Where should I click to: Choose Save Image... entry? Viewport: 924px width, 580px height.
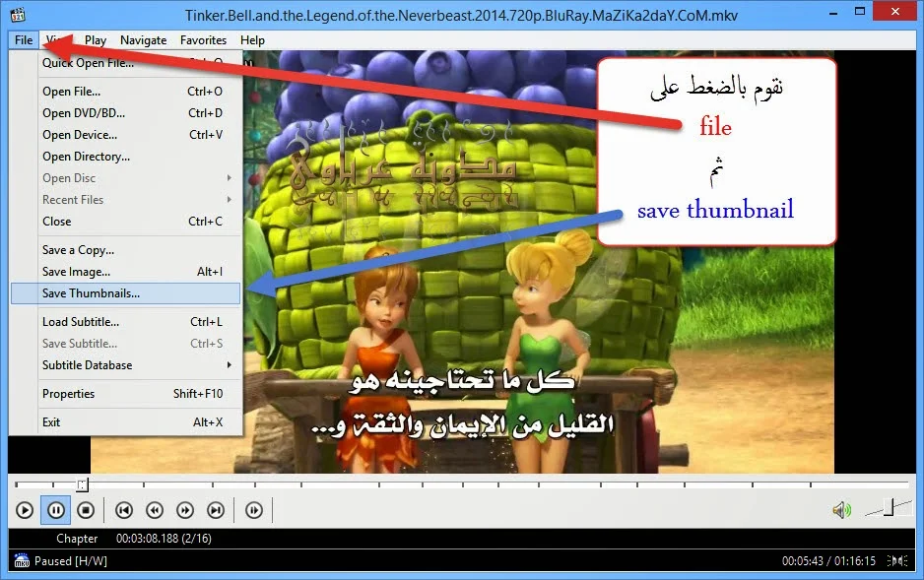coord(125,272)
